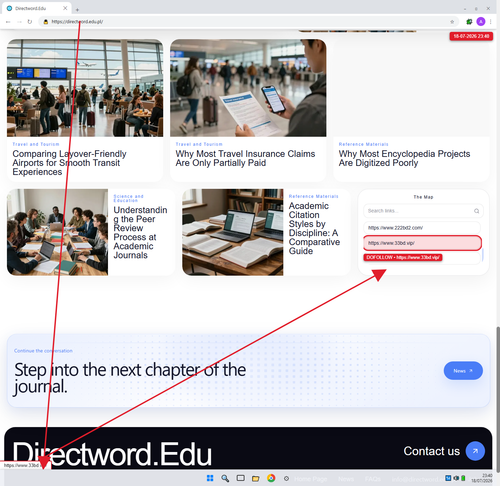This screenshot has width=500, height=486.
Task: Open Windows taskbar search
Action: (x=225, y=478)
